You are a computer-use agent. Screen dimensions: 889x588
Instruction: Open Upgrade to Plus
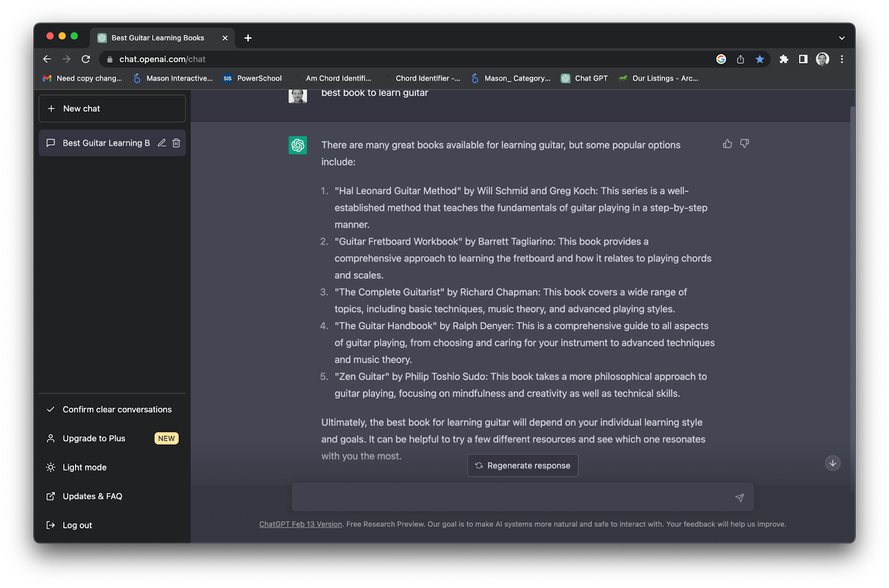tap(112, 438)
